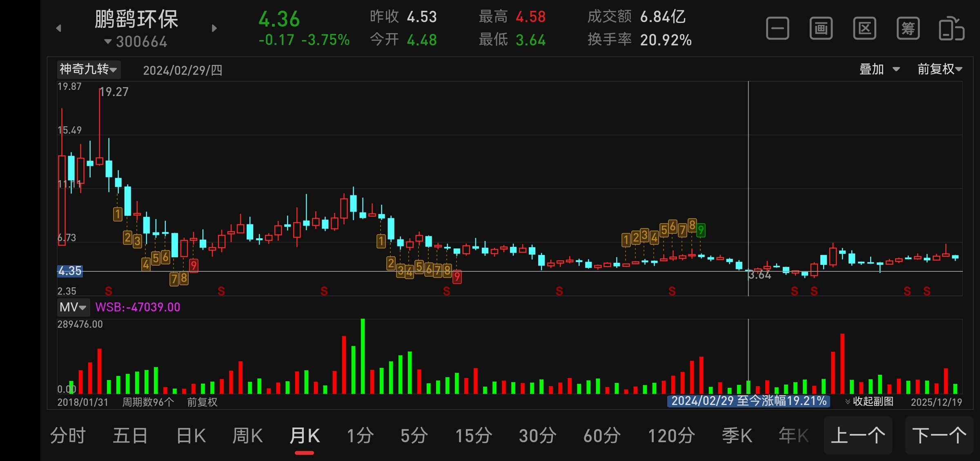Switch to the 周K tab
980x461 pixels.
click(x=247, y=436)
